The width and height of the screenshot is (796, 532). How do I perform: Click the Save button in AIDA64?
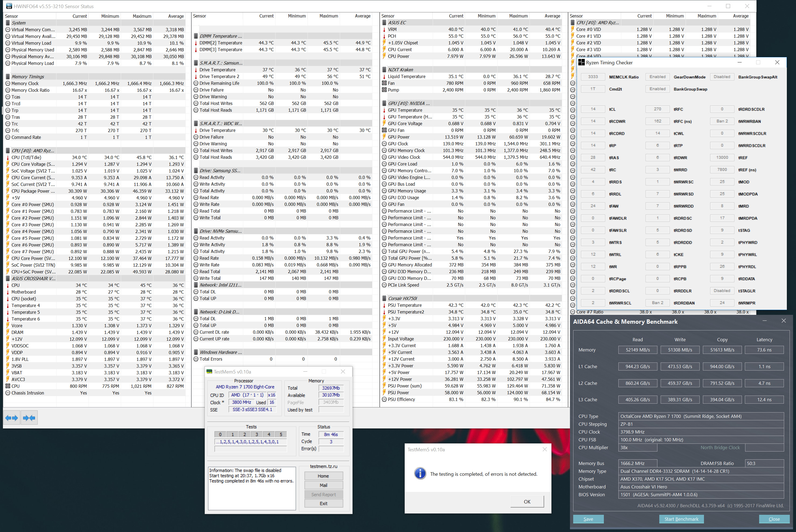pyautogui.click(x=588, y=519)
